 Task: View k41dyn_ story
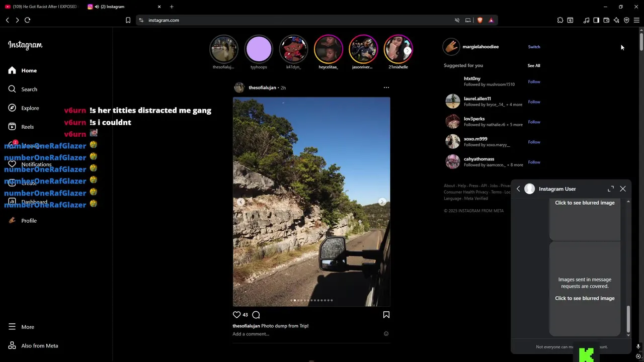[293, 49]
